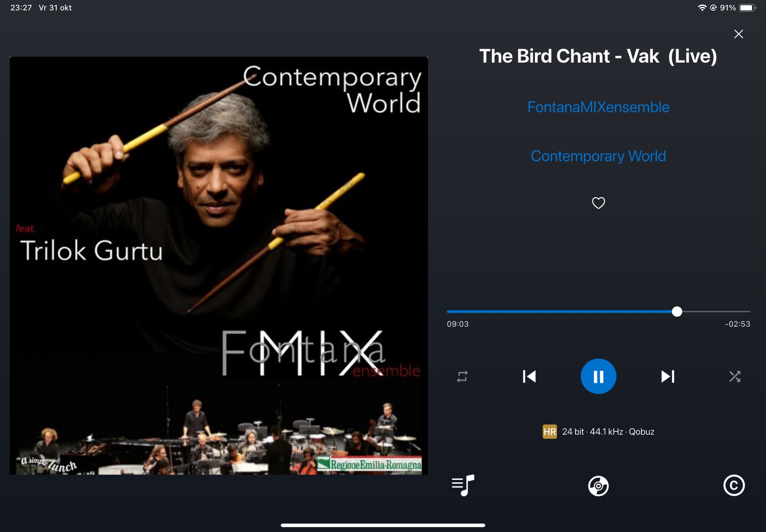The height and width of the screenshot is (532, 766).
Task: Tap the elapsed time 09:03 label
Action: (x=458, y=324)
